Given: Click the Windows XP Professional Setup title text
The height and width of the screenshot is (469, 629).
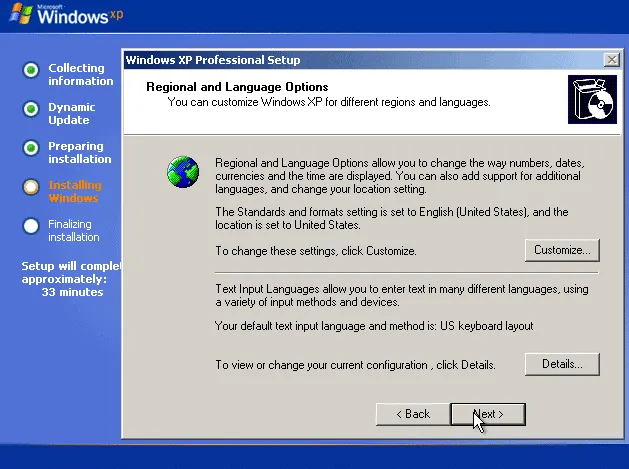Looking at the screenshot, I should coord(213,60).
